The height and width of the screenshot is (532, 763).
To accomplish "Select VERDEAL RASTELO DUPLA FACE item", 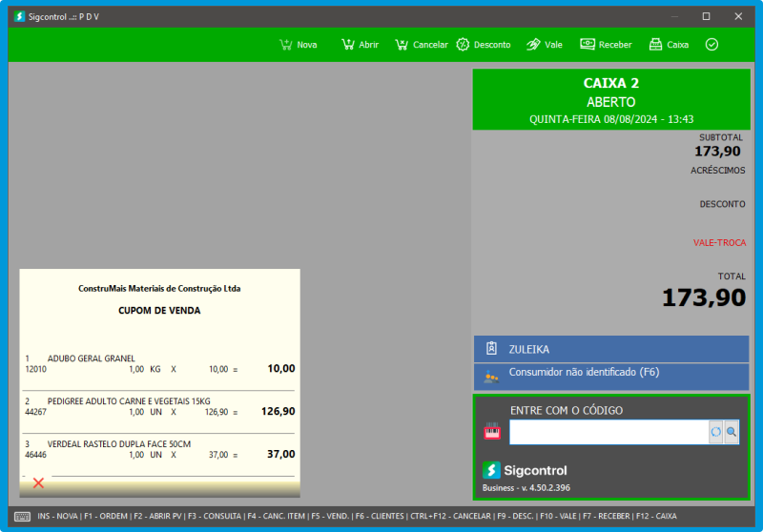I will (159, 450).
